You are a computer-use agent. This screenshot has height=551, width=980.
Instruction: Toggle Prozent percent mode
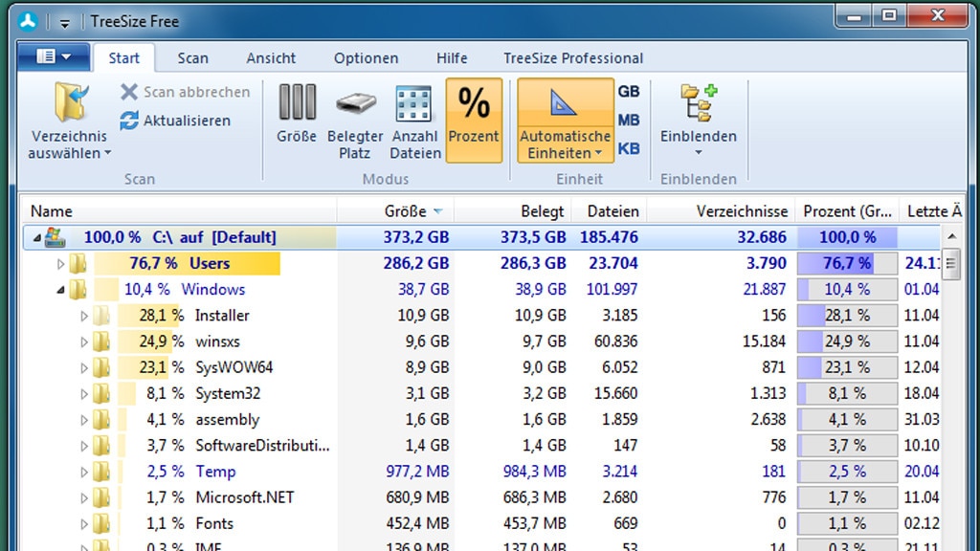click(x=474, y=121)
